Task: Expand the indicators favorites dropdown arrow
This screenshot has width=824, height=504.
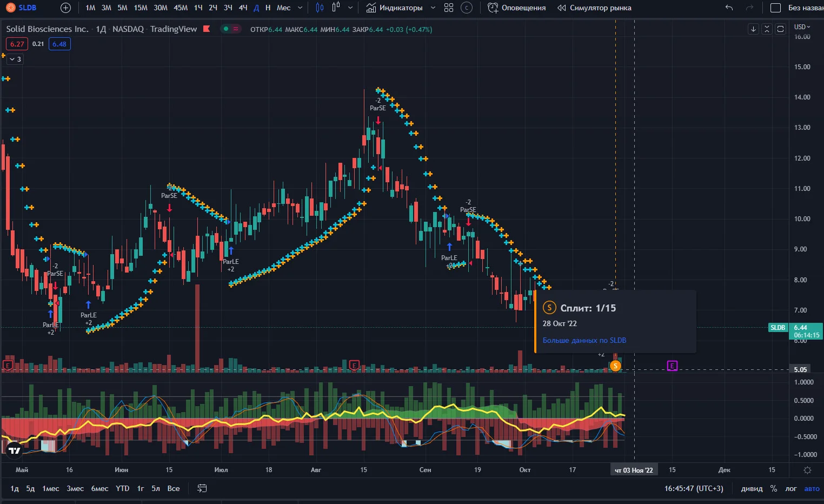Action: pyautogui.click(x=433, y=8)
